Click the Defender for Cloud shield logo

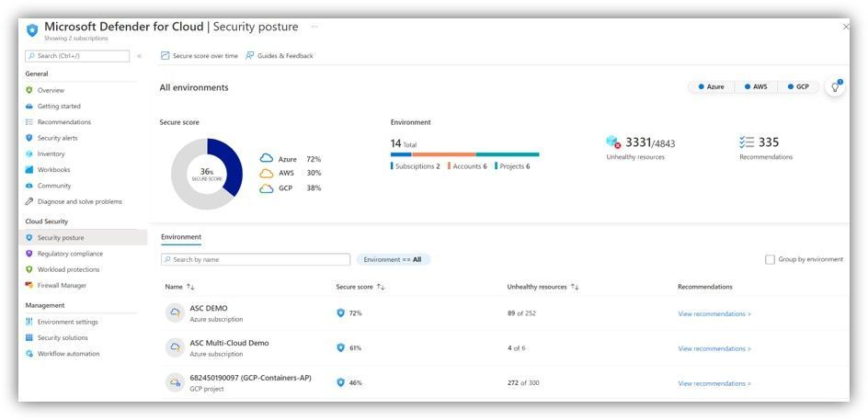pos(32,30)
